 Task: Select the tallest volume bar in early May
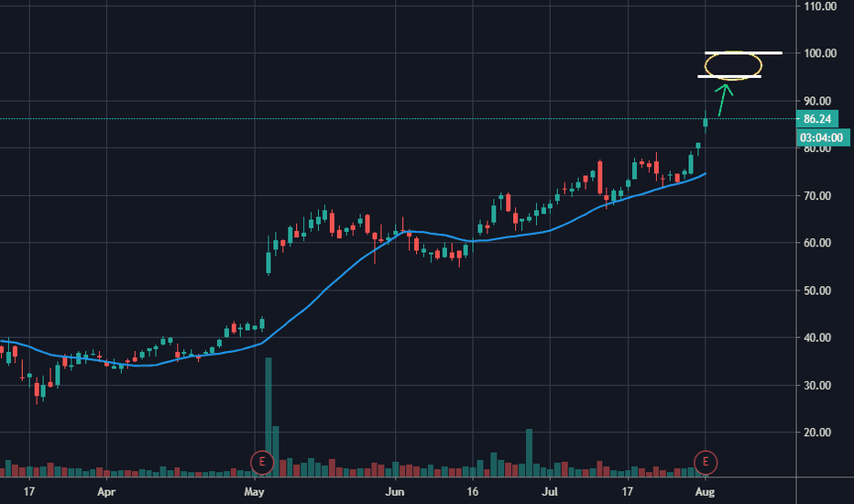pyautogui.click(x=268, y=417)
